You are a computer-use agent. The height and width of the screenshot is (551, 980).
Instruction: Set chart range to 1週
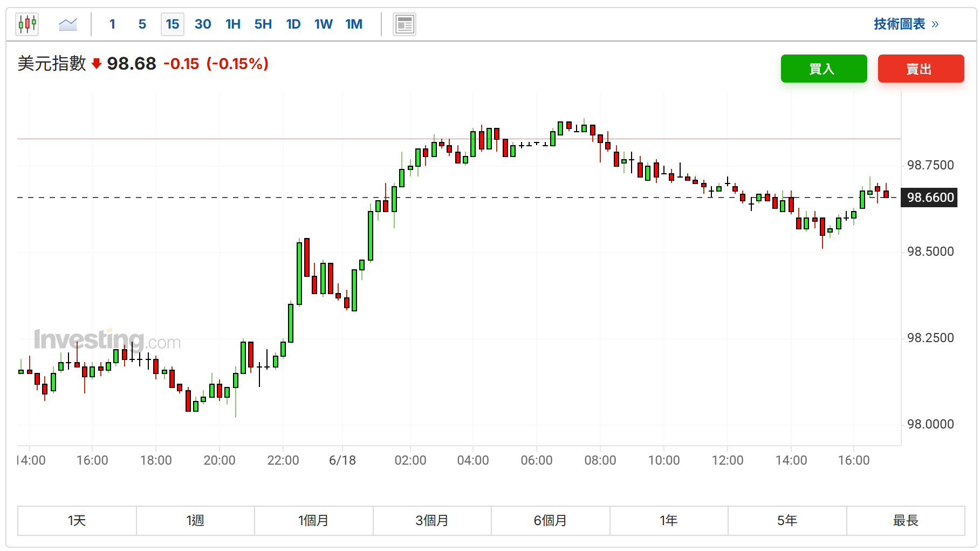pos(195,521)
